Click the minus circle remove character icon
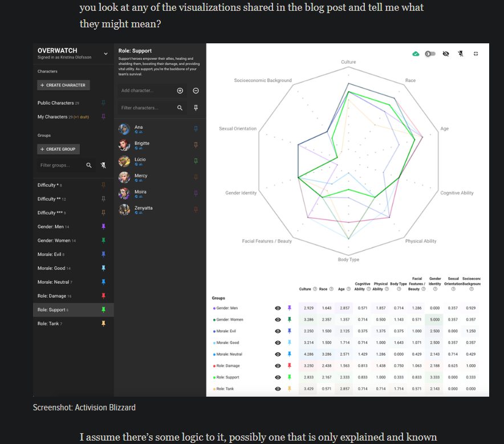Screen dimensions: 504x444 [x=196, y=91]
